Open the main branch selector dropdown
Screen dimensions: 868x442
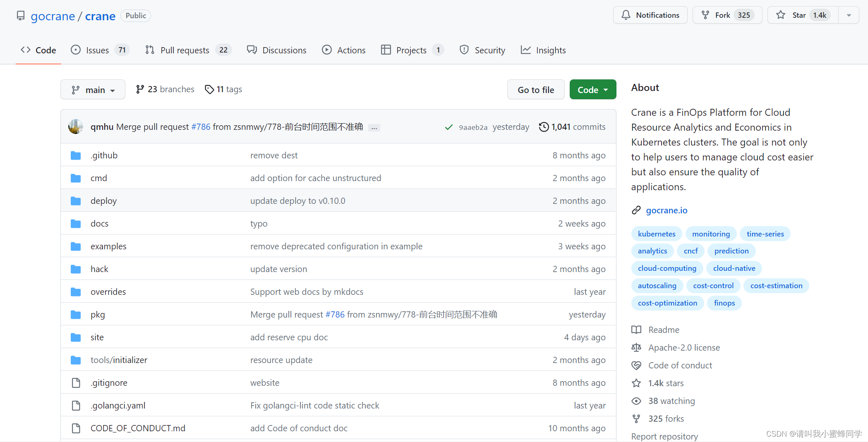click(93, 90)
